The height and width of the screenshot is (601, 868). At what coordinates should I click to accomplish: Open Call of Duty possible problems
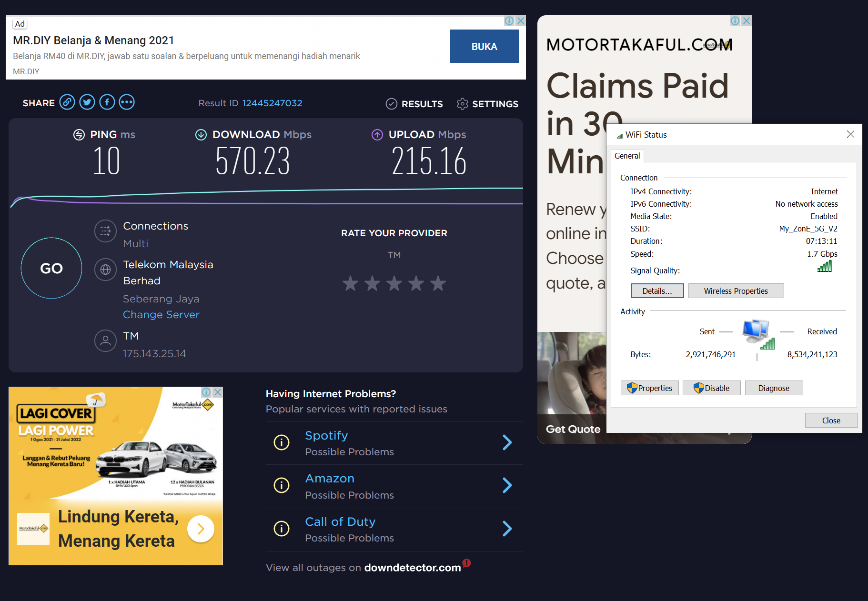pyautogui.click(x=394, y=530)
